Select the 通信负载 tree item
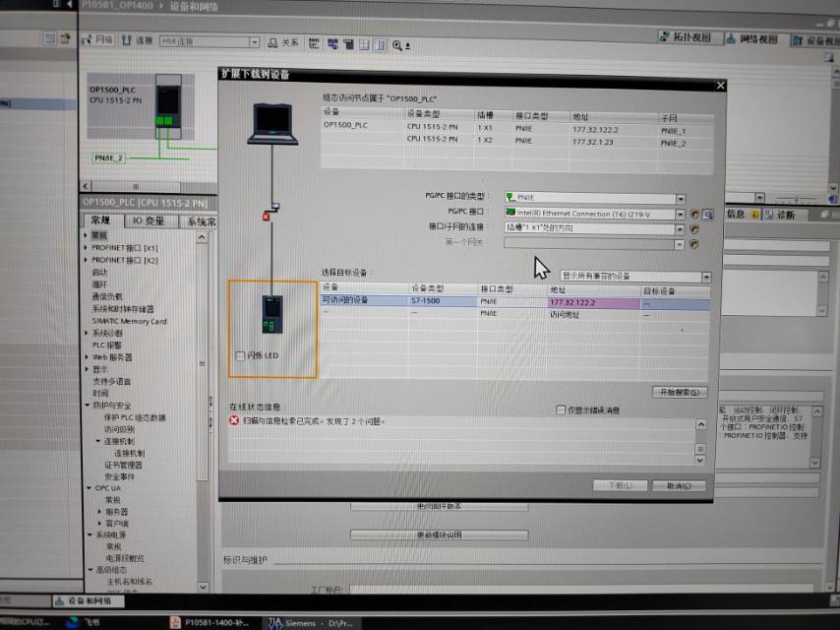 click(x=107, y=296)
